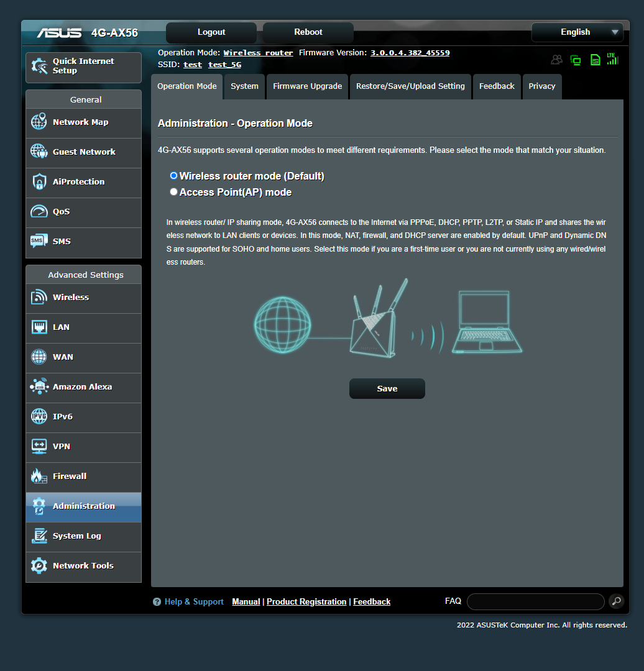Go to Firewall menu label

pyautogui.click(x=70, y=477)
